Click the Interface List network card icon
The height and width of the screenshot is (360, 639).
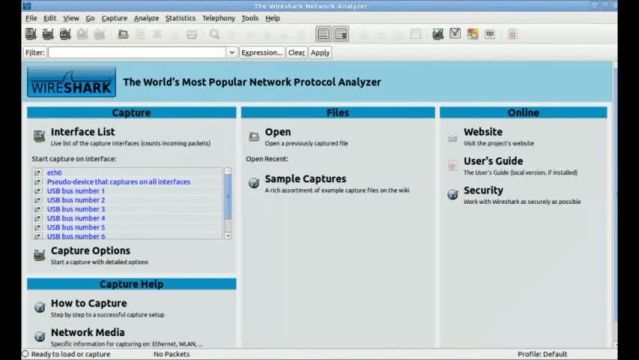pos(40,136)
